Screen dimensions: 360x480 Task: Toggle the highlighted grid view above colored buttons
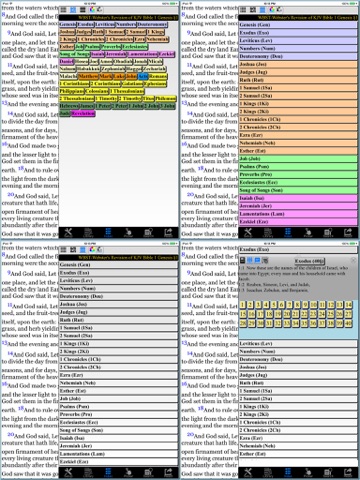tap(73, 10)
